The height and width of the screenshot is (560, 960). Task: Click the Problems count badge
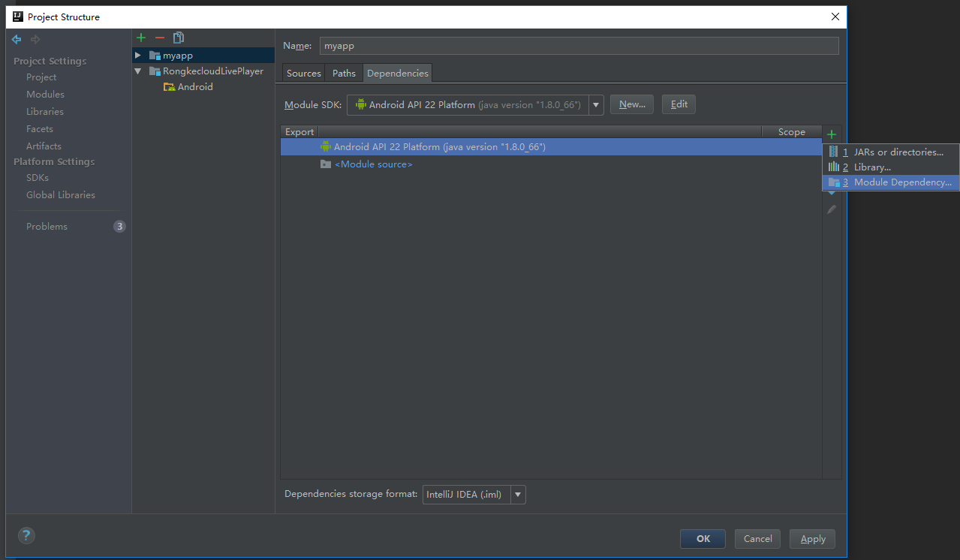pyautogui.click(x=119, y=226)
